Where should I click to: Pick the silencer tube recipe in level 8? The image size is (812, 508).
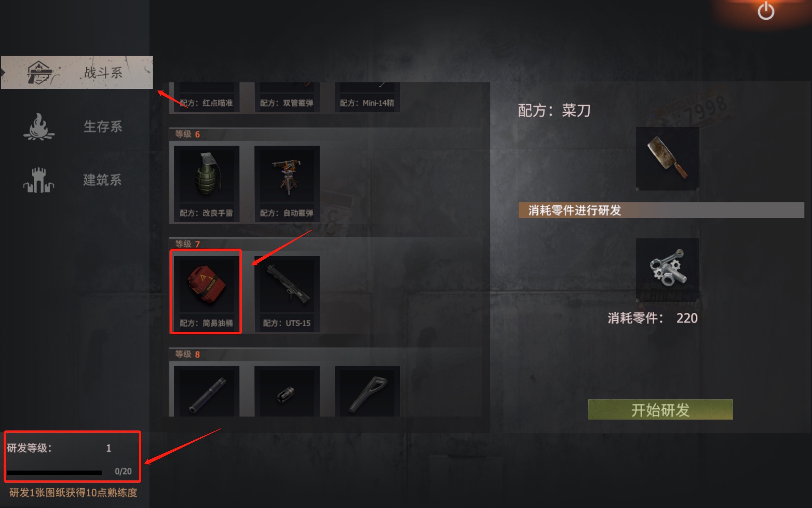point(207,391)
